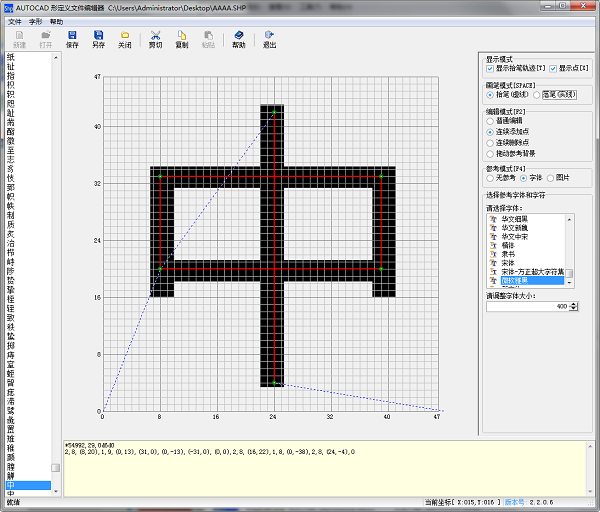
Task: Select 落笔(实线) pen mode radio button
Action: coord(536,95)
